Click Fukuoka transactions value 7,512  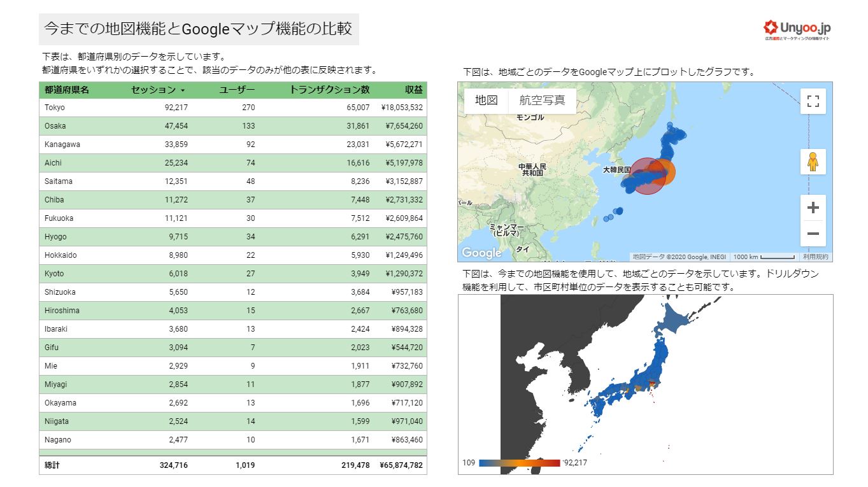click(360, 218)
